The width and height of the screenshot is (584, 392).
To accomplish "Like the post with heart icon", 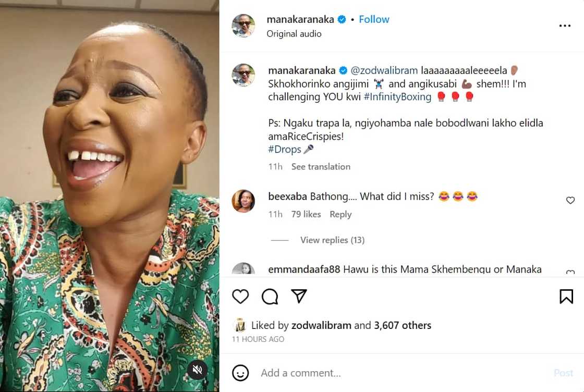I will coord(240,297).
